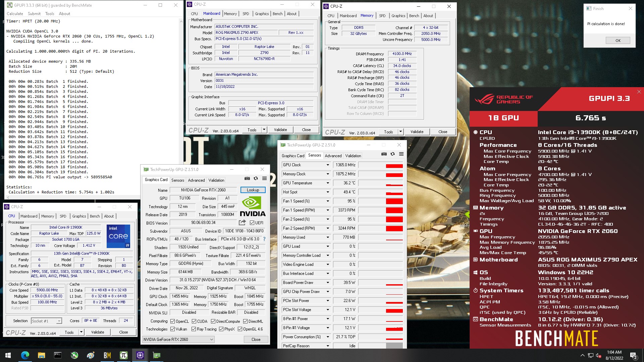Toggle the DirectCompute checkbox

[x=213, y=321]
